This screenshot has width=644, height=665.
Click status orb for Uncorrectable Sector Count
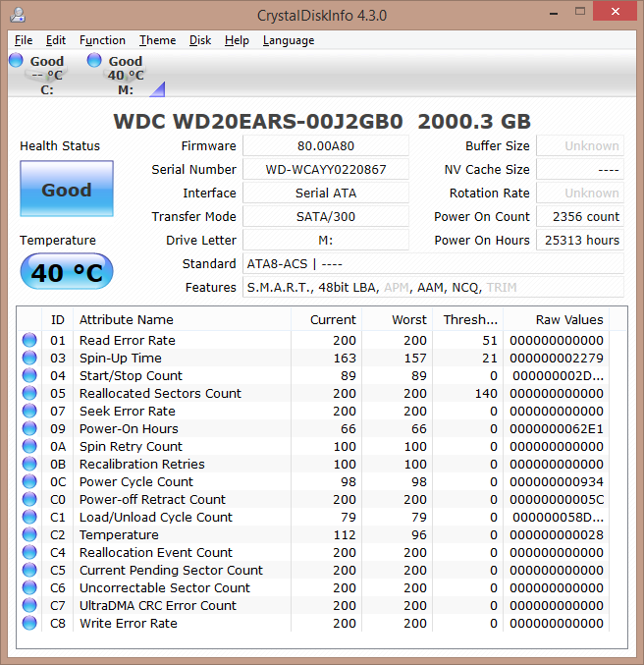point(29,587)
